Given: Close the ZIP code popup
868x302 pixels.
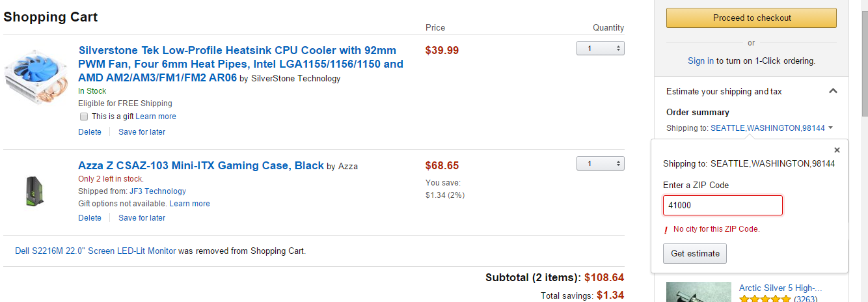Looking at the screenshot, I should coord(837,150).
